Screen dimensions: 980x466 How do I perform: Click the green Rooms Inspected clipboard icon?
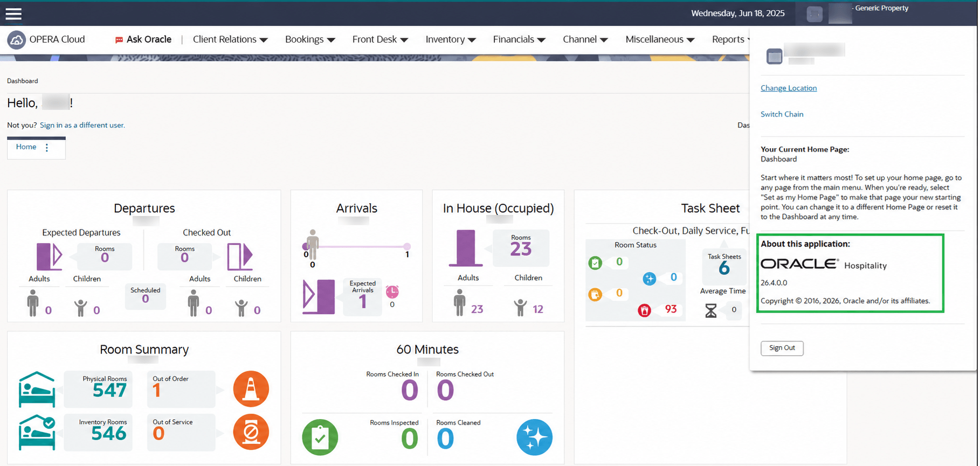(x=320, y=437)
